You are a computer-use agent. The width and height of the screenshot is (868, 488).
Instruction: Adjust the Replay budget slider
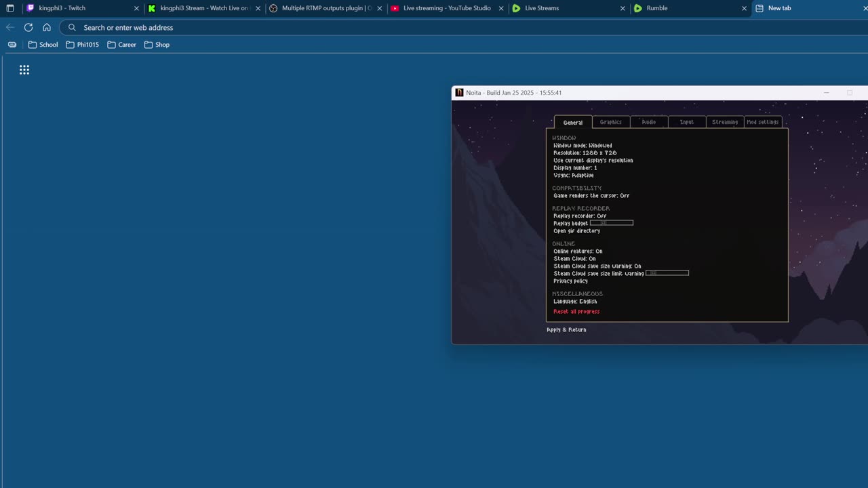[x=612, y=223]
